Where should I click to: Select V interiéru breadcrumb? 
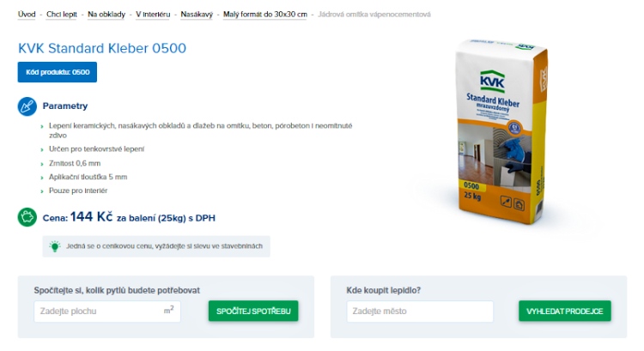pyautogui.click(x=153, y=15)
